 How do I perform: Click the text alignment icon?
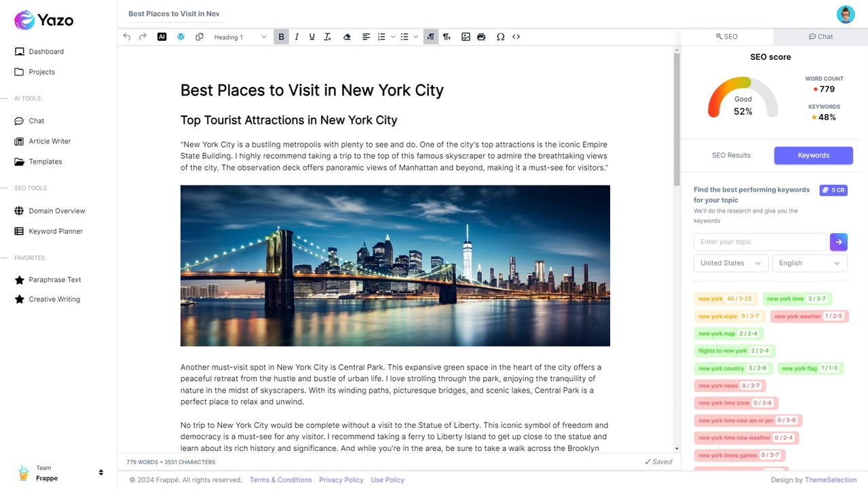tap(366, 37)
